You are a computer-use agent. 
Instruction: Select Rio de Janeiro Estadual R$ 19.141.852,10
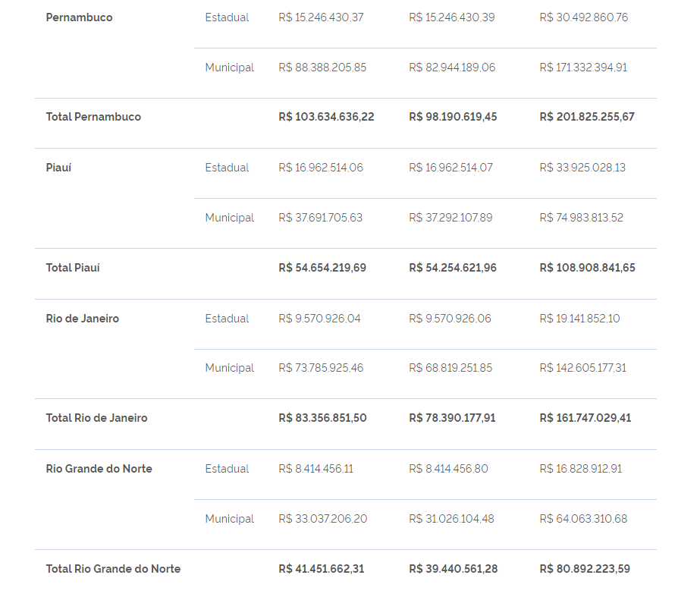[579, 319]
